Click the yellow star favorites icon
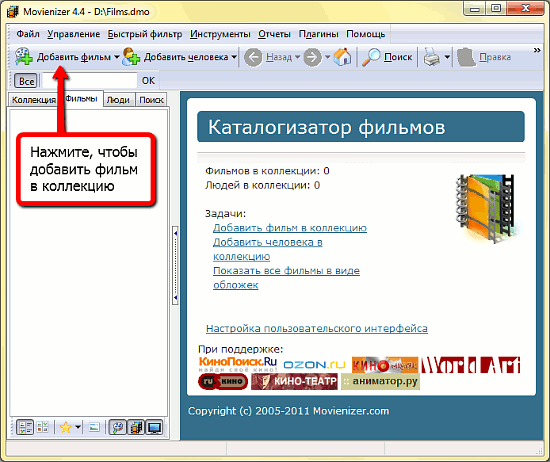The image size is (550, 462). 66,427
